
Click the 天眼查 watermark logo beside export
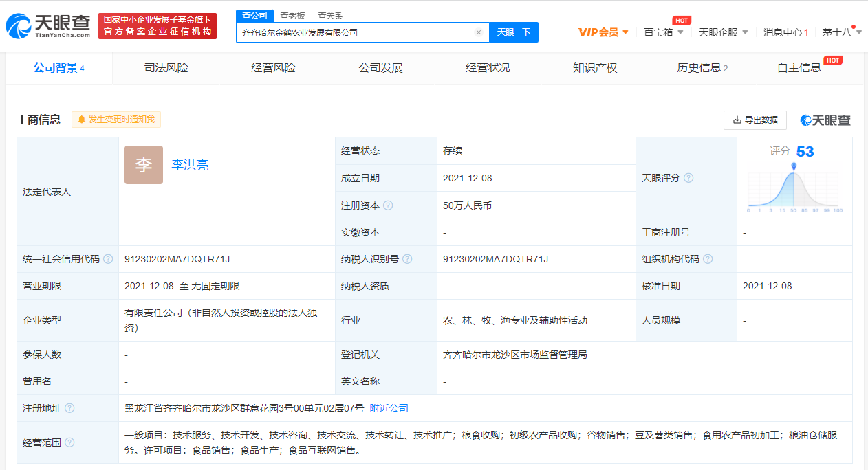pos(825,120)
